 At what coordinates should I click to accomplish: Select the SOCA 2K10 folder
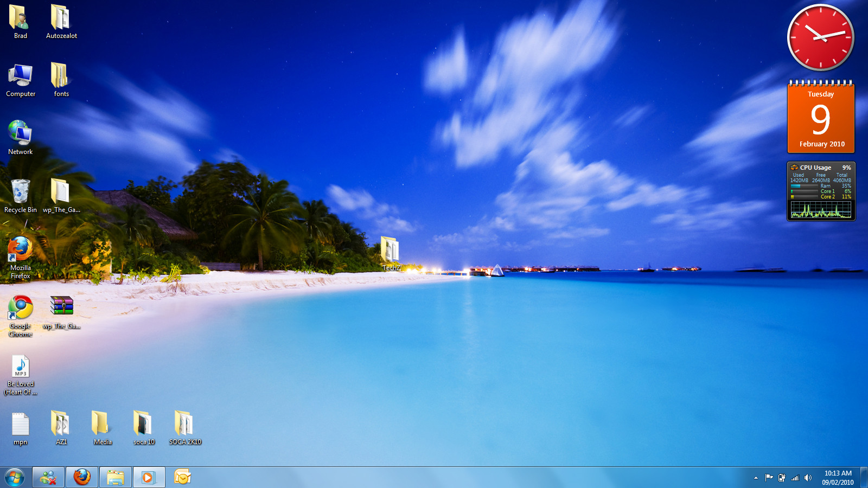click(184, 426)
